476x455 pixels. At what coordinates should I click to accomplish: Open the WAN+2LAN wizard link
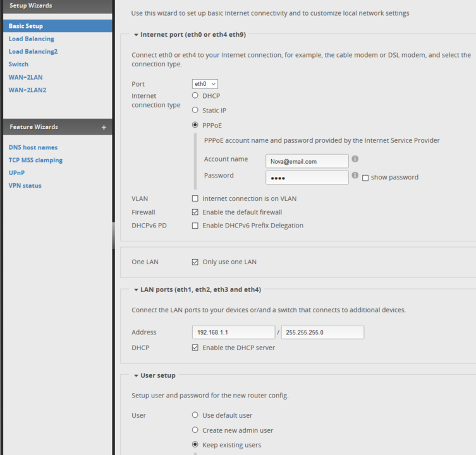tap(25, 77)
